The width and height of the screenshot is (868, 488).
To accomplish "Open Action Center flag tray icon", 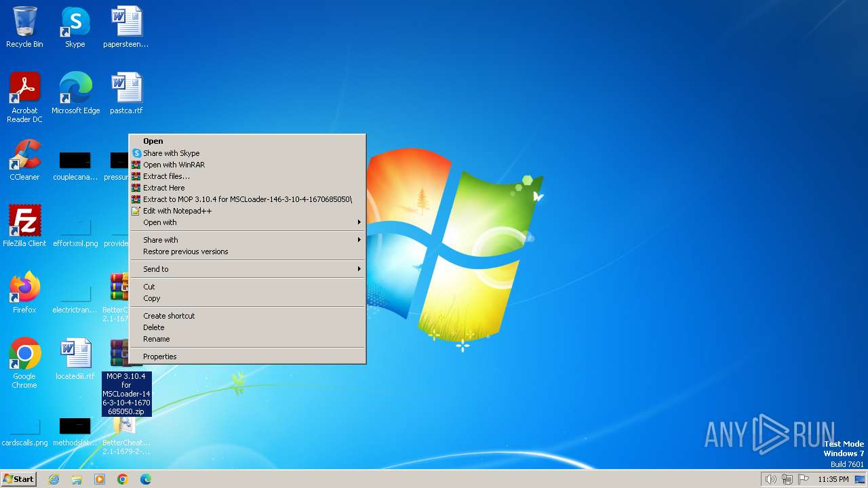I will point(804,479).
